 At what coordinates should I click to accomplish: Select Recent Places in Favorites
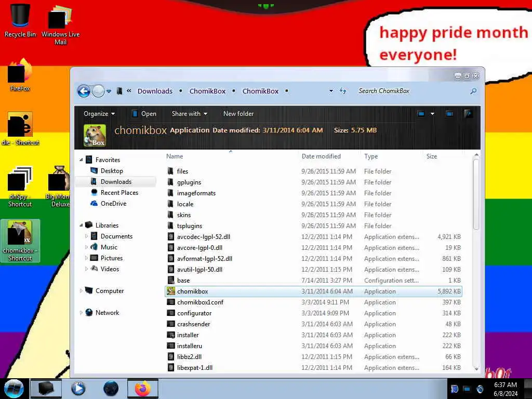click(114, 192)
